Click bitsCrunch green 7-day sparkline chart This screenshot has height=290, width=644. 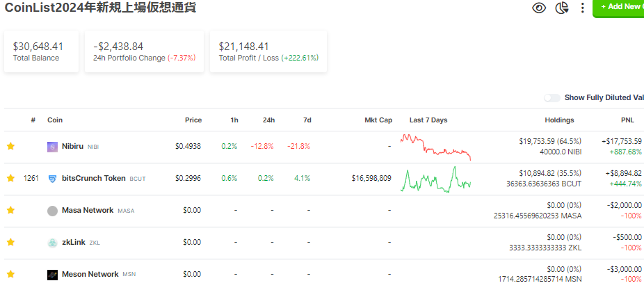435,179
